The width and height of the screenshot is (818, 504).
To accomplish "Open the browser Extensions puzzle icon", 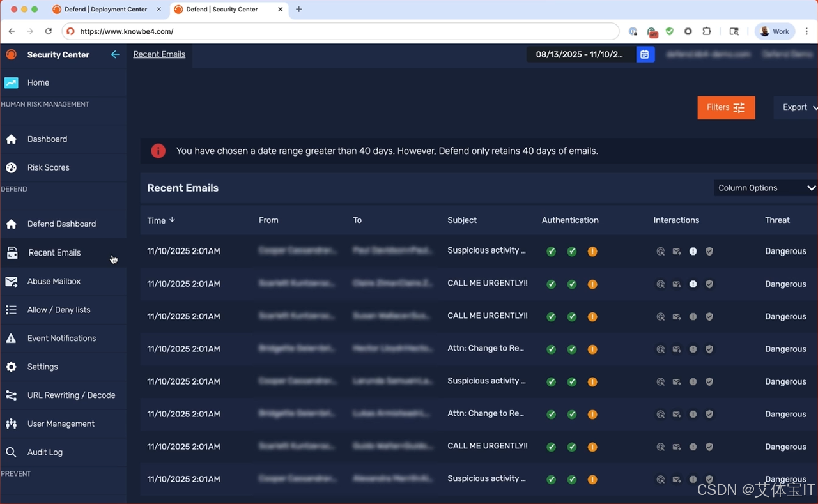I will pos(706,31).
